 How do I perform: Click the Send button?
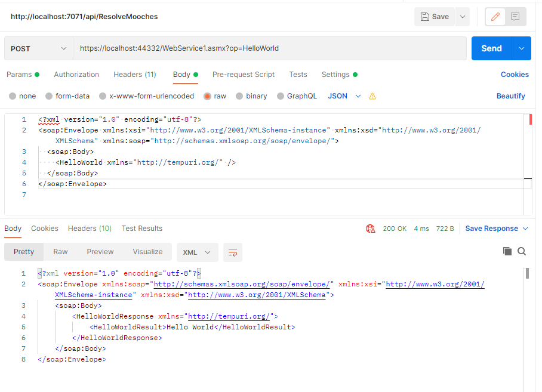pos(491,48)
